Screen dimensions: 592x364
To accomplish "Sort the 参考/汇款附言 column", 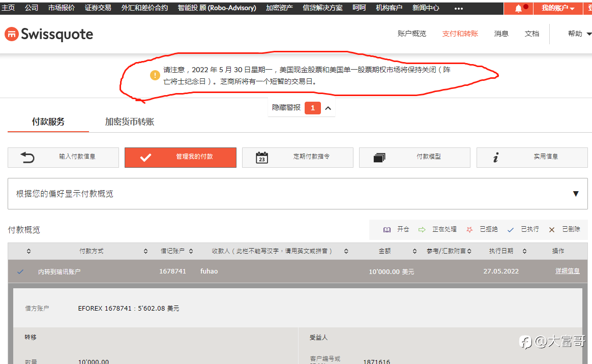I will point(469,251).
